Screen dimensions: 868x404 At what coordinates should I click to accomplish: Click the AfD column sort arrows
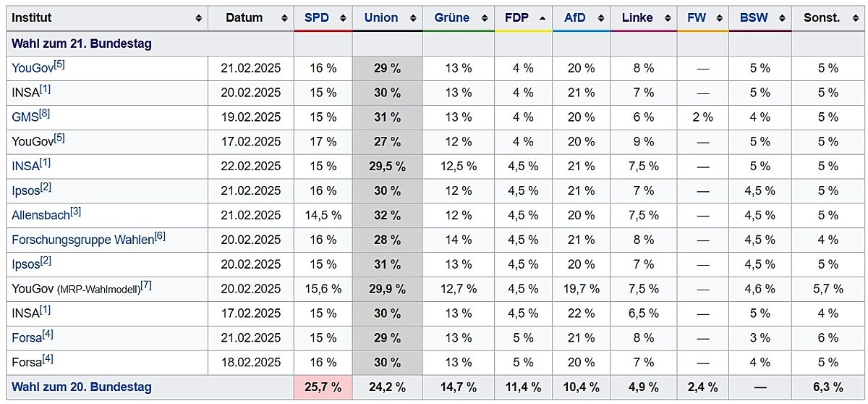pos(600,18)
